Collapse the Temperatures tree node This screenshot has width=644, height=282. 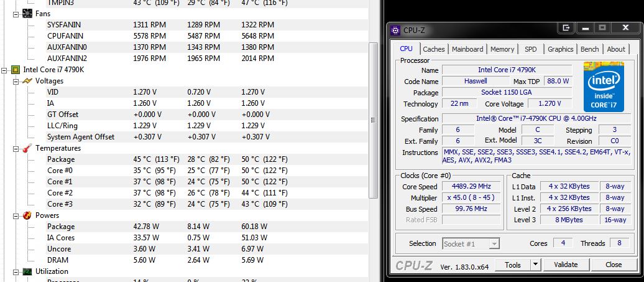(16, 148)
